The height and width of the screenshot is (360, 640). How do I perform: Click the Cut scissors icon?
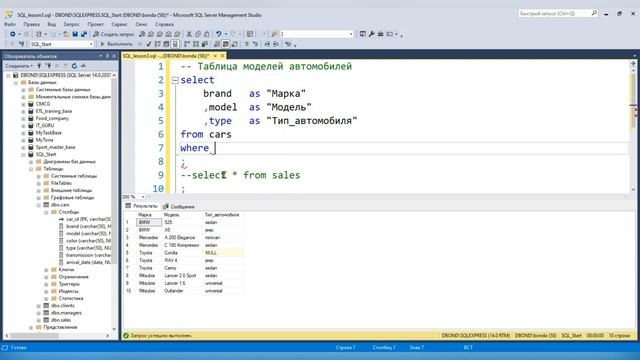189,34
